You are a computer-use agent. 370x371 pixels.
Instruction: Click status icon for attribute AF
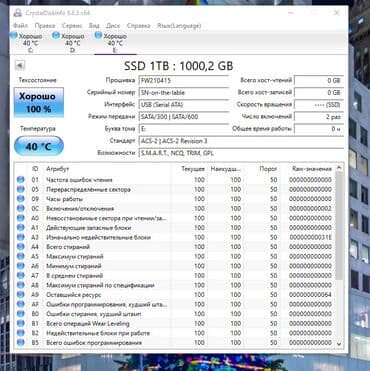point(21,304)
